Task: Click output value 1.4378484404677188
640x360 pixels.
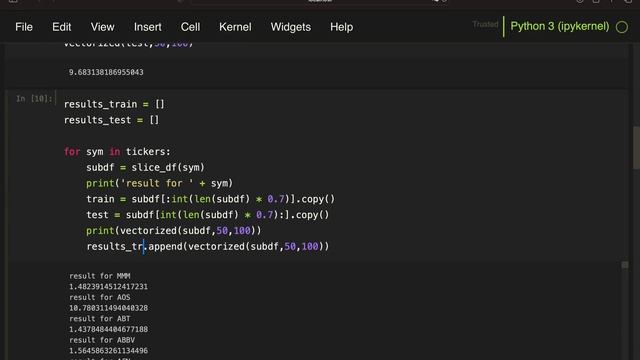Action: click(x=109, y=329)
